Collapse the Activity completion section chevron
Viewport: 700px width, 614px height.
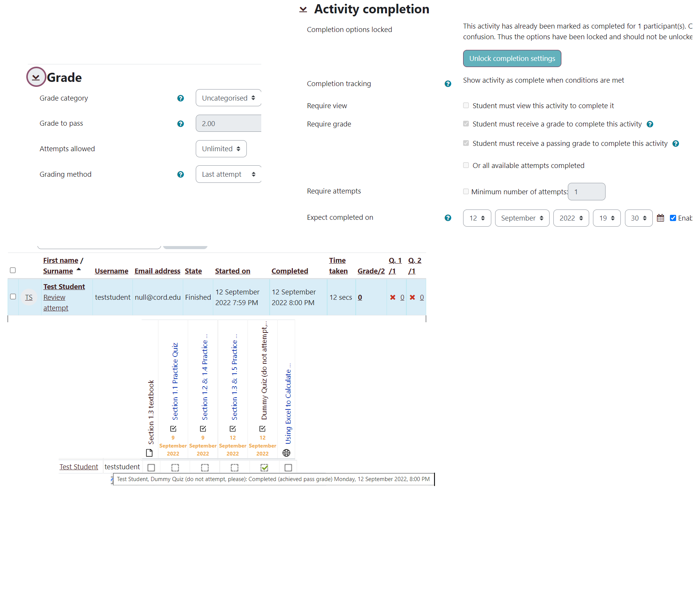(303, 9)
